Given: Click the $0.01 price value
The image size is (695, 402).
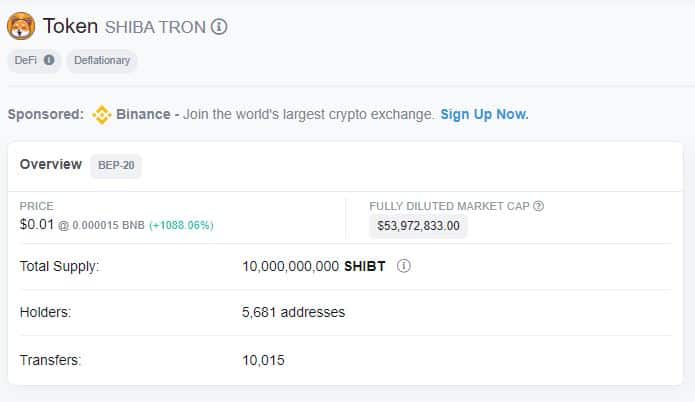Looking at the screenshot, I should (x=37, y=224).
